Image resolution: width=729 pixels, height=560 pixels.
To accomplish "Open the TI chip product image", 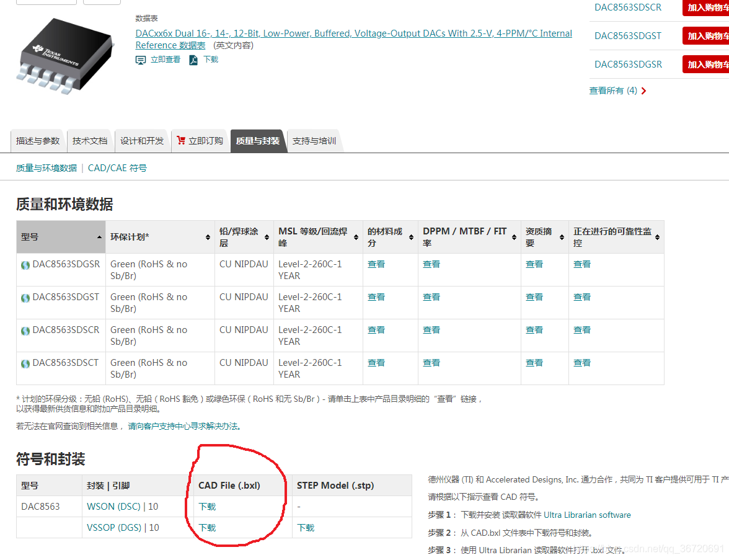I will [x=66, y=56].
